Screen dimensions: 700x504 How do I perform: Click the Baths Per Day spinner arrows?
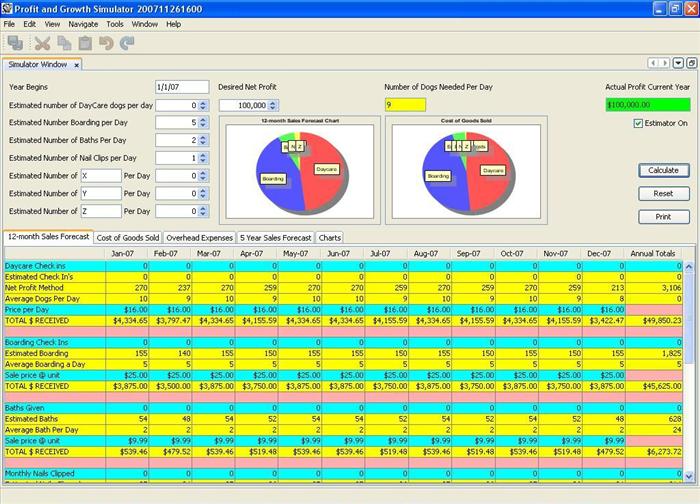203,140
